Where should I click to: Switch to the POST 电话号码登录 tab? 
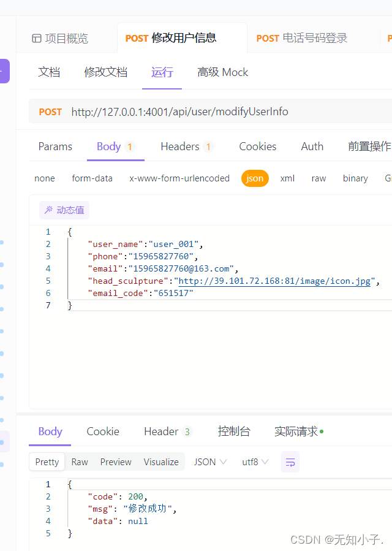coord(302,38)
